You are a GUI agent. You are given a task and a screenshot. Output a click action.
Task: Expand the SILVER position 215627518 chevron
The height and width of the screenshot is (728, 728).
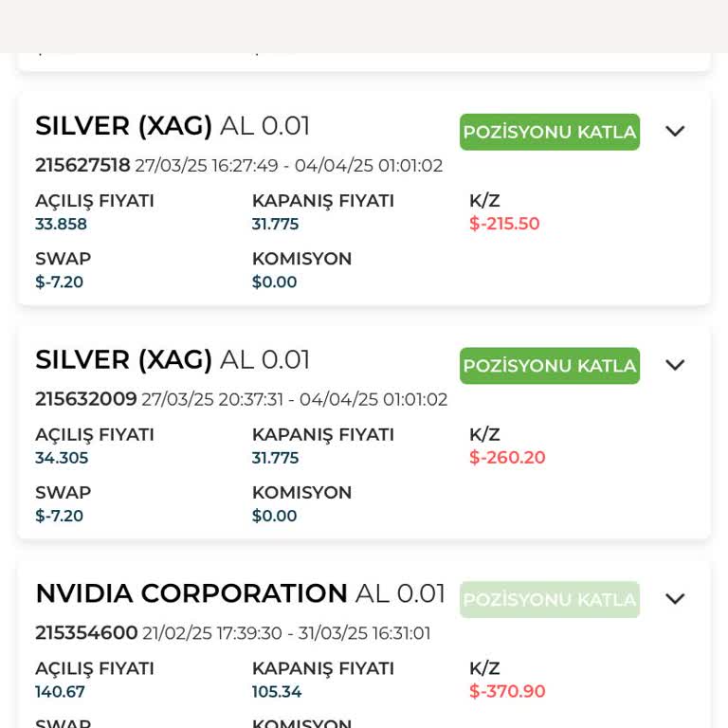click(x=675, y=132)
